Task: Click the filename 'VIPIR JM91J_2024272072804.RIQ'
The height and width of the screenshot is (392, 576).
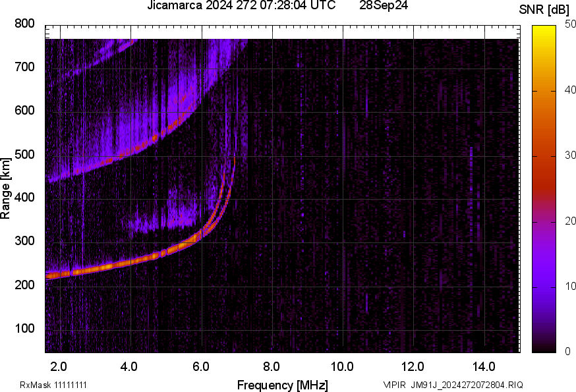Action: point(453,385)
